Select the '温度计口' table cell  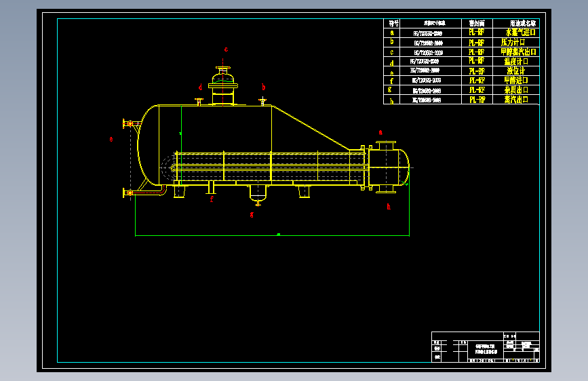(x=516, y=61)
